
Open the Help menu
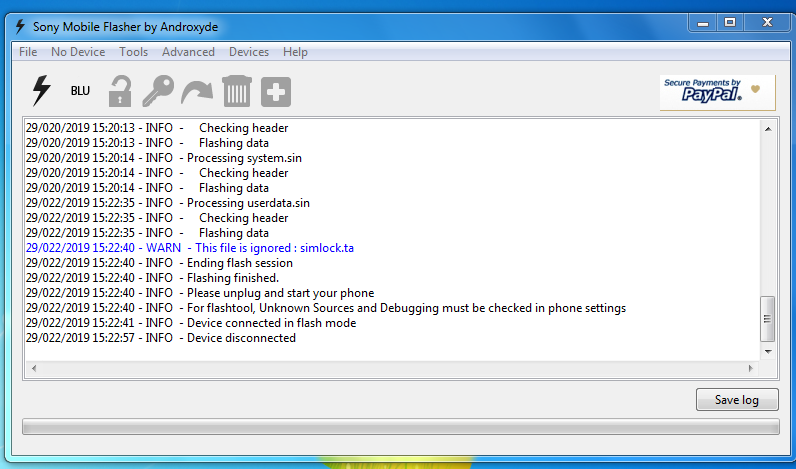pos(295,52)
